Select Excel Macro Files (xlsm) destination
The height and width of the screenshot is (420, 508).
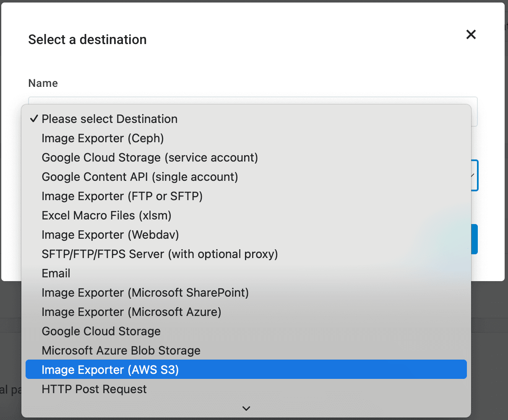[107, 216]
